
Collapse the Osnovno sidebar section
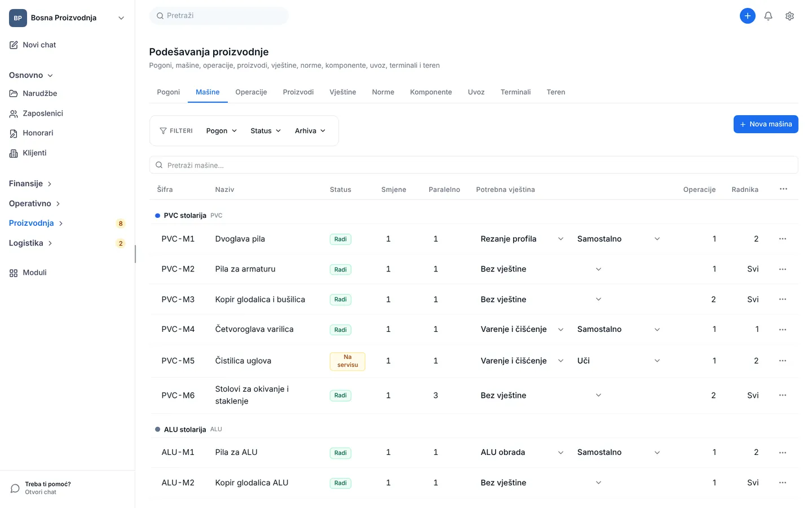31,76
